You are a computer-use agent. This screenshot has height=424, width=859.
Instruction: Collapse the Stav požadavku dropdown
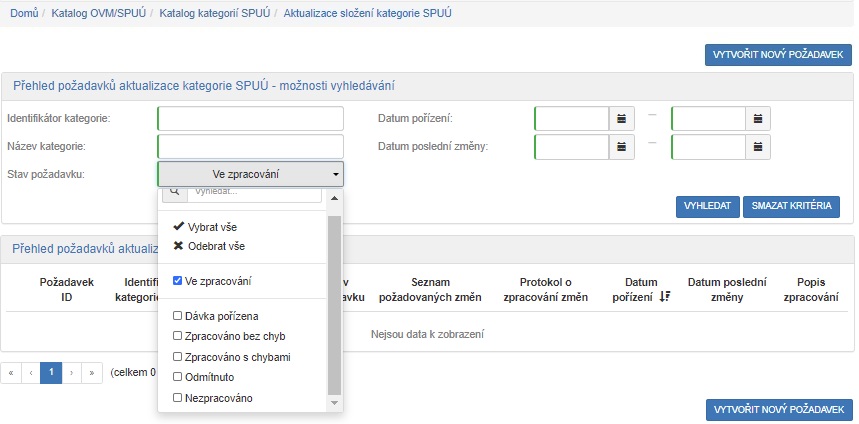(x=250, y=174)
